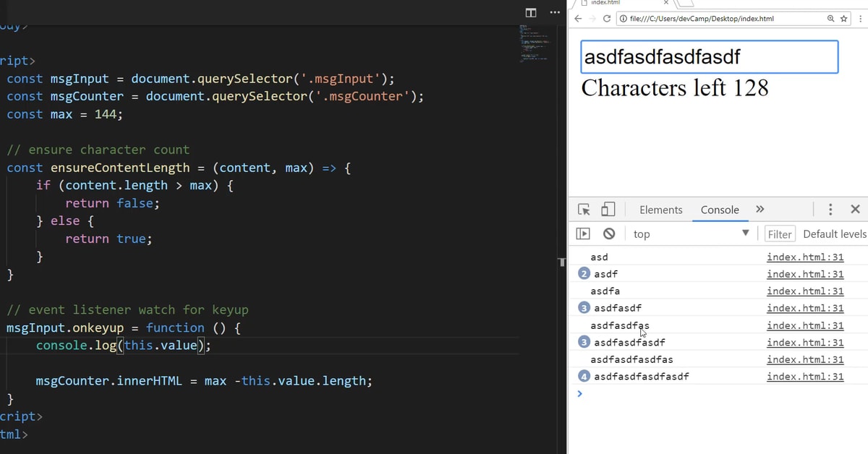Screen dimensions: 868x454
Task: Click the const ensureContentLength line
Action: coord(179,168)
